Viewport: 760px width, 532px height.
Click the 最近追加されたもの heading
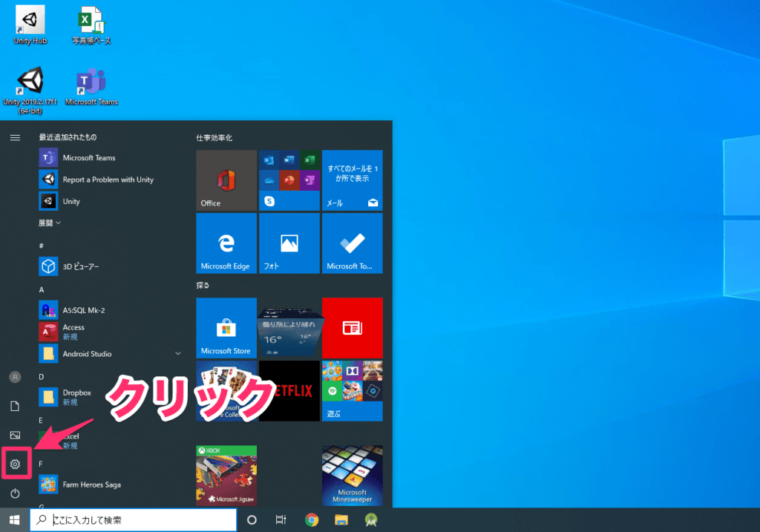click(x=68, y=137)
